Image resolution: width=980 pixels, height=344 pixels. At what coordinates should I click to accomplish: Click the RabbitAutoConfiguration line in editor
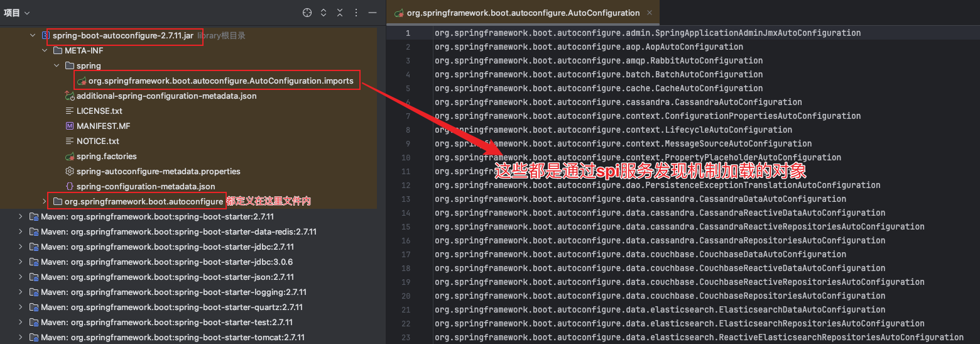599,60
